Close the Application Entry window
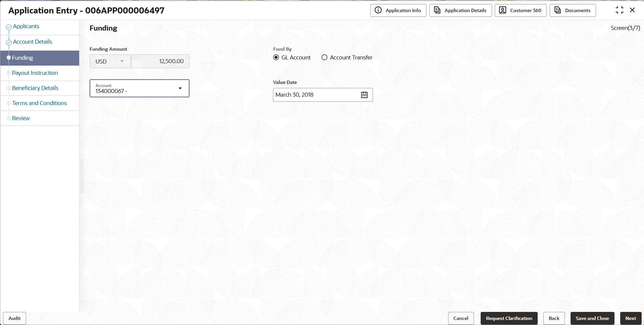Viewport: 644px width, 325px height. pos(632,10)
